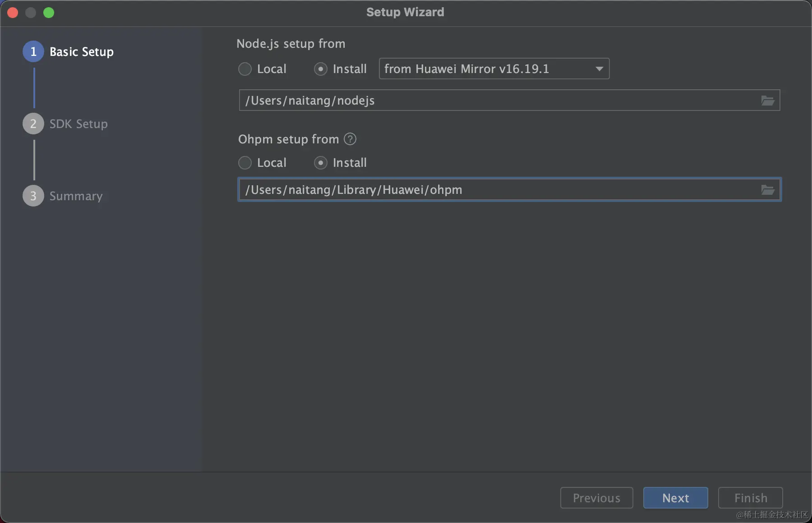Click the Basic Setup step
Image resolution: width=812 pixels, height=523 pixels.
click(x=68, y=52)
